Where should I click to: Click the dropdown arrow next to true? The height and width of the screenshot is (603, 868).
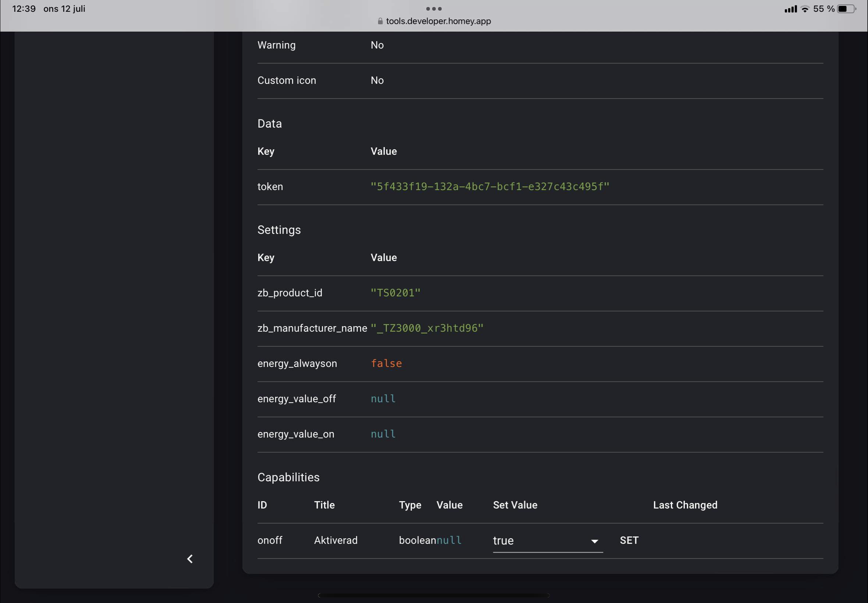(x=594, y=540)
